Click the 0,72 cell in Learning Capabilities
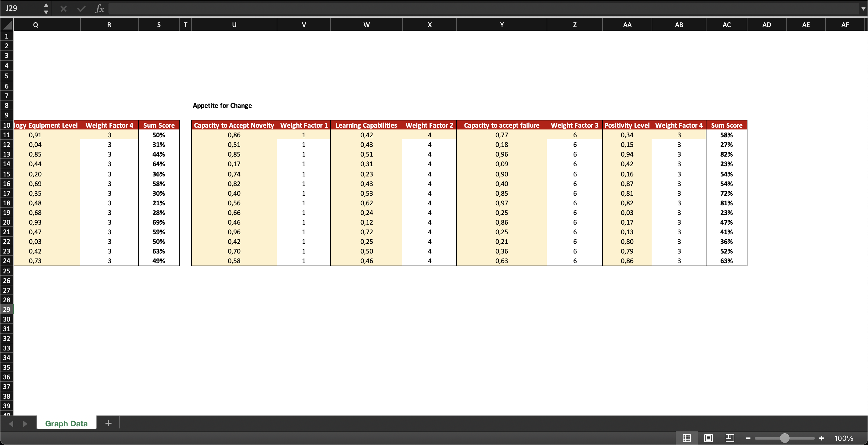The height and width of the screenshot is (445, 868). (366, 232)
